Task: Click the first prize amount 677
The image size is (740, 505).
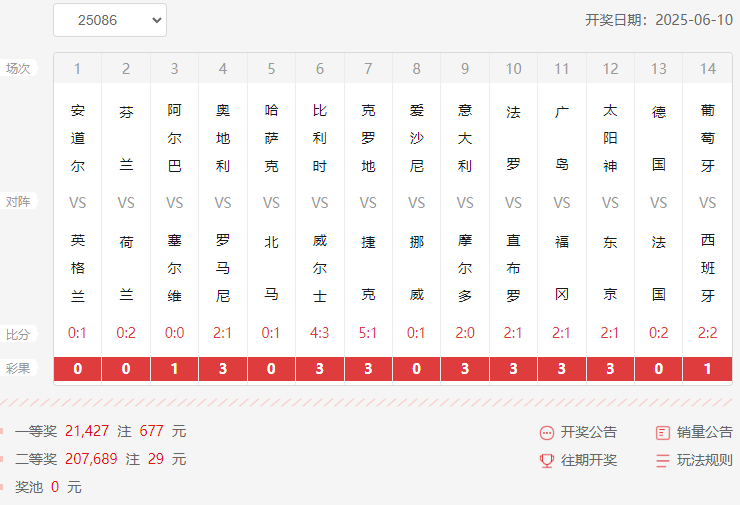Action: [x=151, y=431]
